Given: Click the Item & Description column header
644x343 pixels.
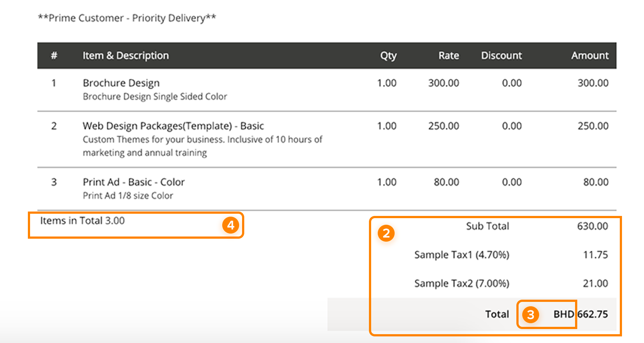Looking at the screenshot, I should (125, 55).
